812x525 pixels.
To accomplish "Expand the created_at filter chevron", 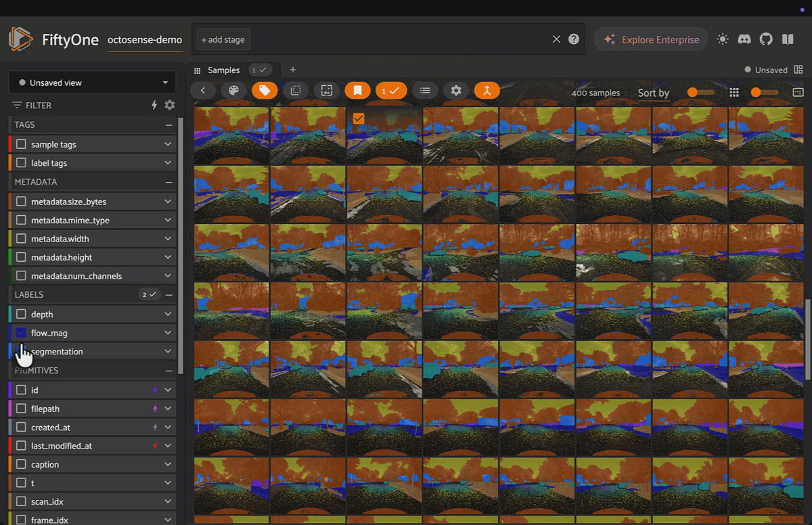I will click(168, 428).
